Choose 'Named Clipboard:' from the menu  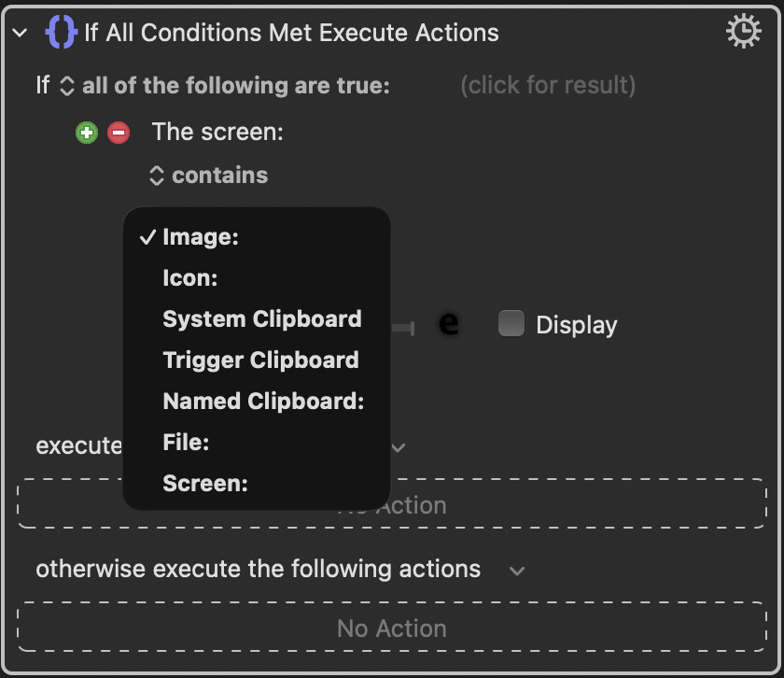click(263, 402)
